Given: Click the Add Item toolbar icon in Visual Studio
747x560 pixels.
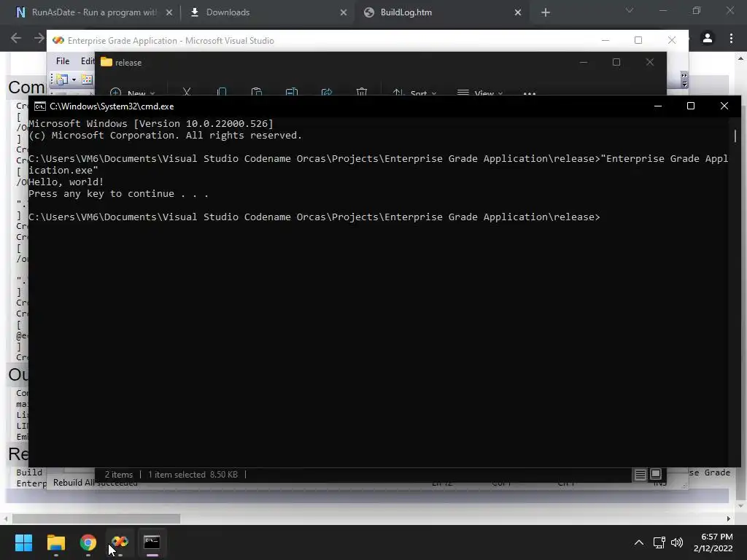Looking at the screenshot, I should [87, 79].
